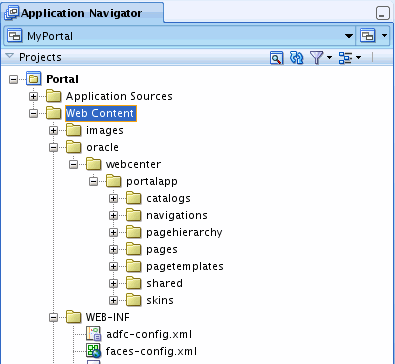395x364 pixels.
Task: Click the Portal project icon
Action: click(34, 79)
